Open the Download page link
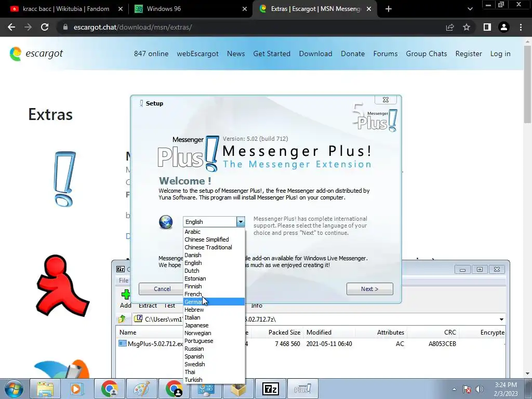532x399 pixels. 315,54
